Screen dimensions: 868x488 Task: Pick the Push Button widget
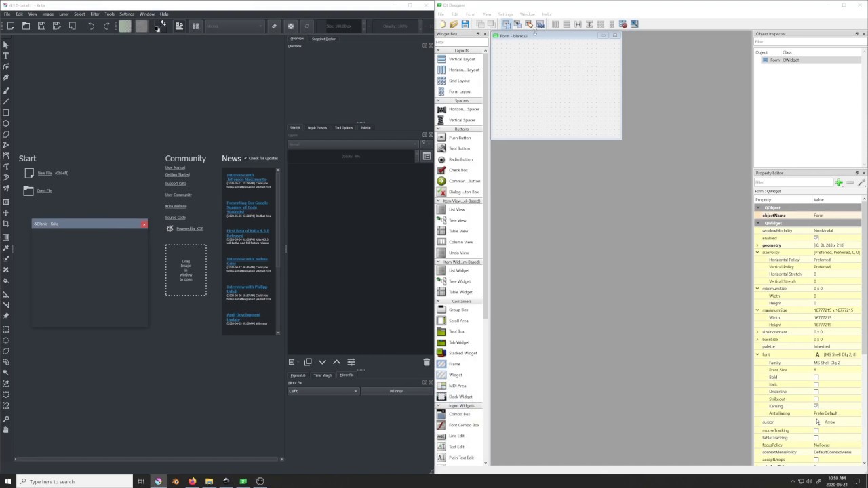(459, 138)
